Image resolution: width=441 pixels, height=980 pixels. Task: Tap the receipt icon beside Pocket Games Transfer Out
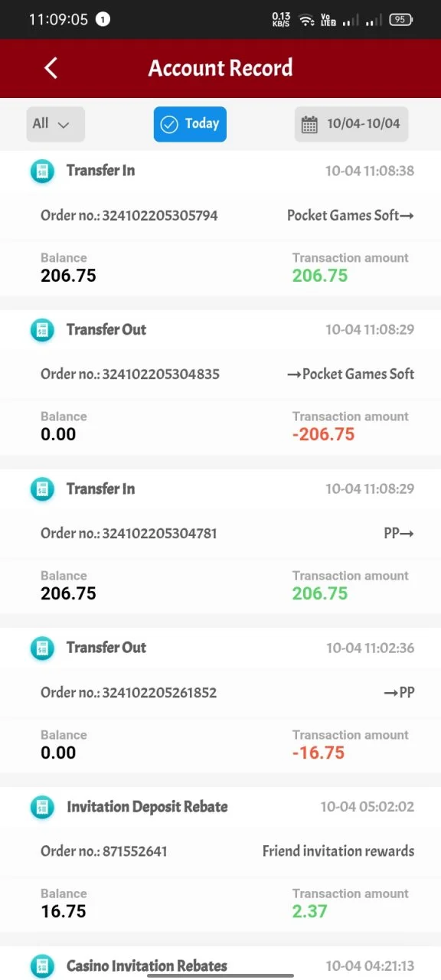pyautogui.click(x=42, y=330)
